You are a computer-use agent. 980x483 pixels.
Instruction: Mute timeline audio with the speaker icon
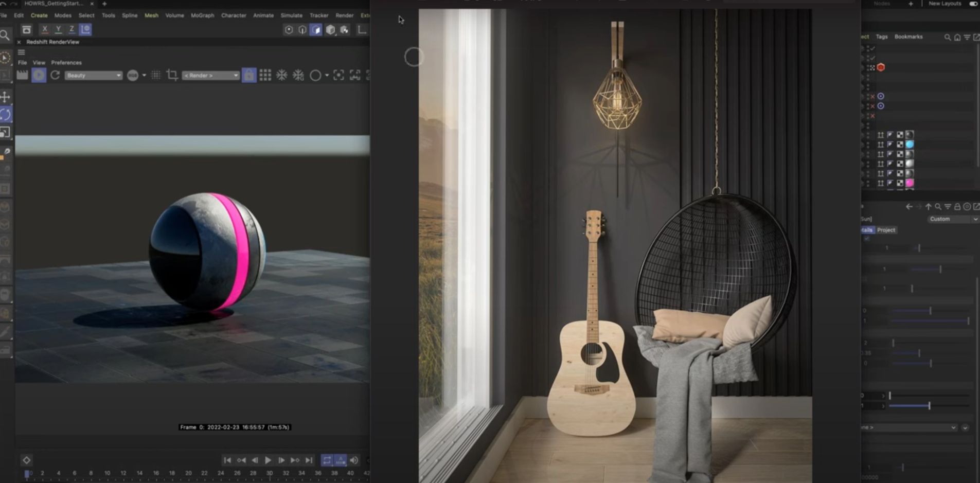354,460
